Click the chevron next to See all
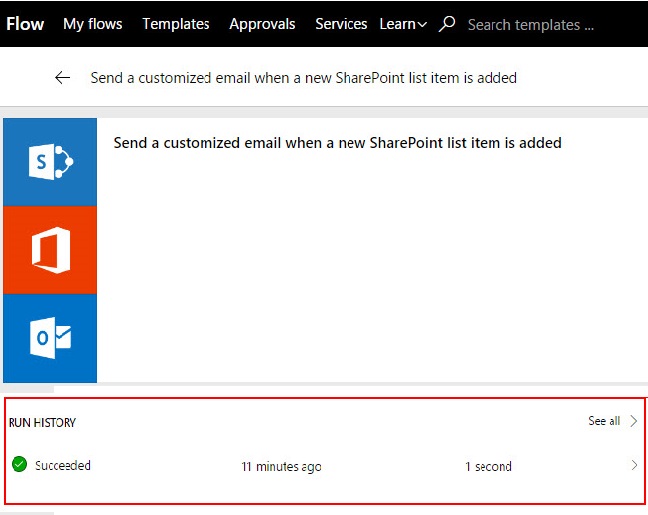Screen dimensions: 648x515 tap(634, 421)
